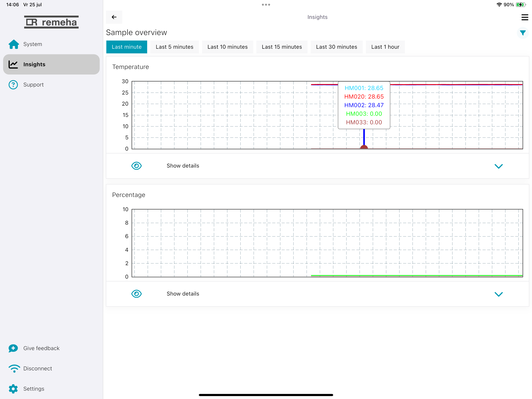Switch to Last 5 minutes
The width and height of the screenshot is (532, 399).
[175, 47]
